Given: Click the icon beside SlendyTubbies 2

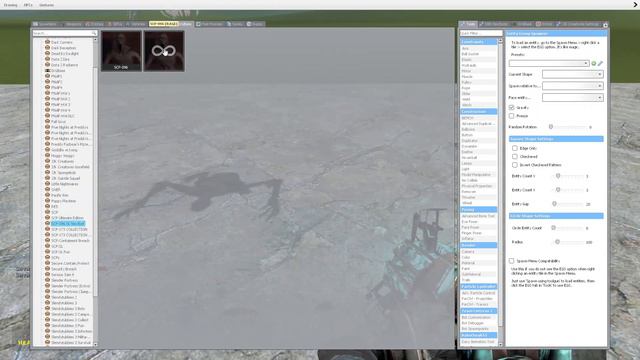Looking at the screenshot, I should click(x=47, y=297).
